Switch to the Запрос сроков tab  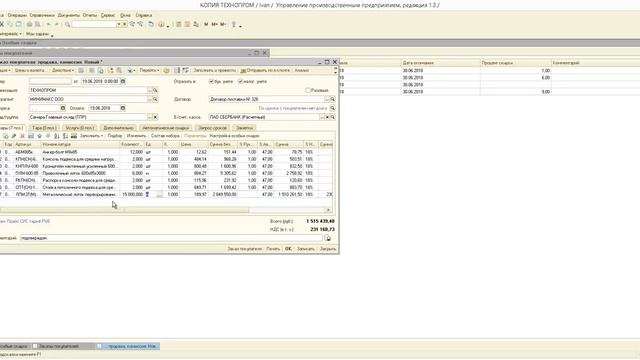(212, 128)
